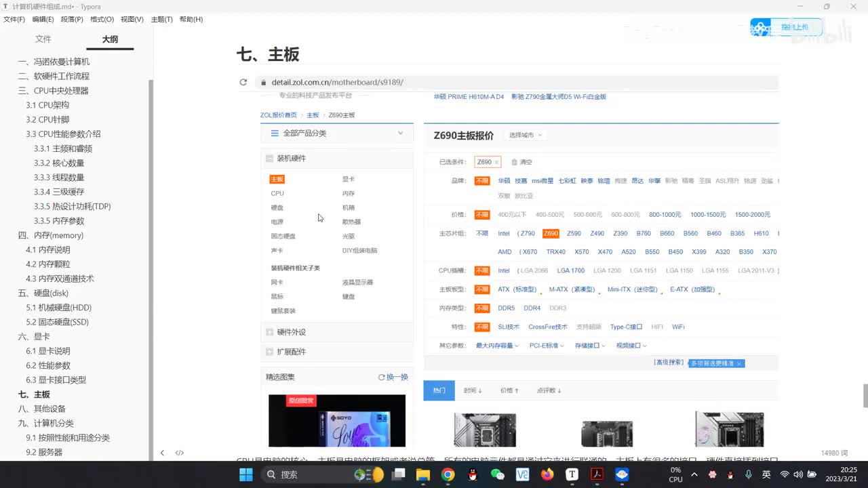Screen dimensions: 868x488
Task: Go to outline item 四、内存(memory)
Action: coord(51,235)
